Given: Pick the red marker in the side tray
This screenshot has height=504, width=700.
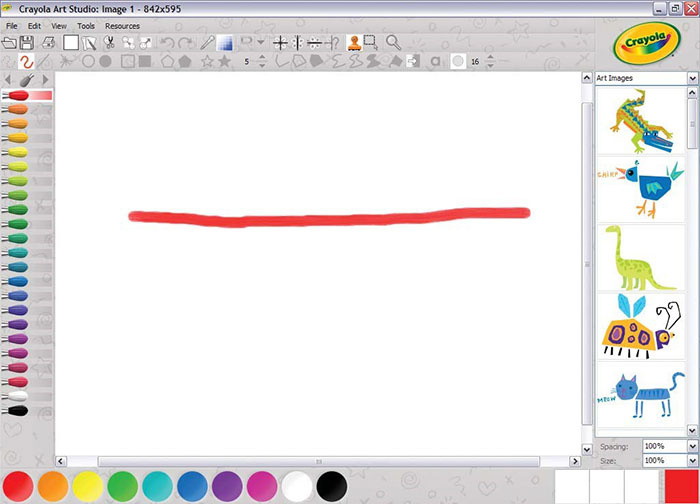Looking at the screenshot, I should point(20,95).
